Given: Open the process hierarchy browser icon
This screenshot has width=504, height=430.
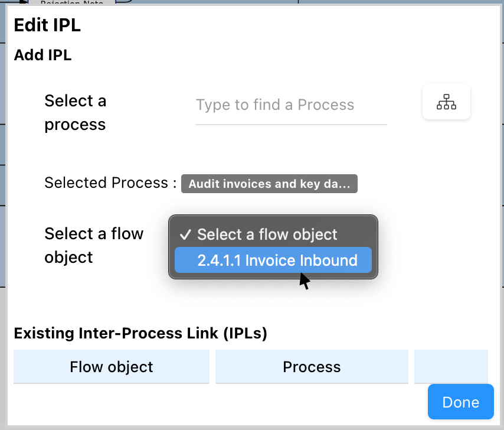Looking at the screenshot, I should (x=446, y=102).
